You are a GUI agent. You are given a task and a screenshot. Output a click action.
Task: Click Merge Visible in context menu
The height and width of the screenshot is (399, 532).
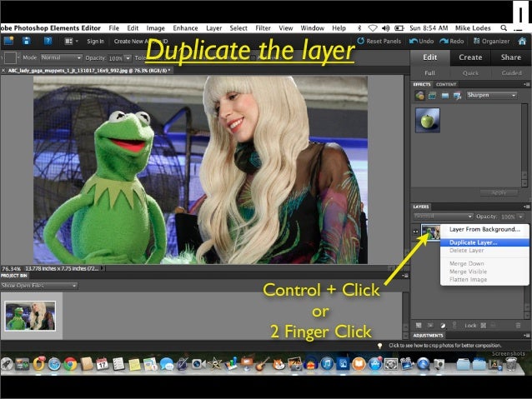click(x=484, y=272)
